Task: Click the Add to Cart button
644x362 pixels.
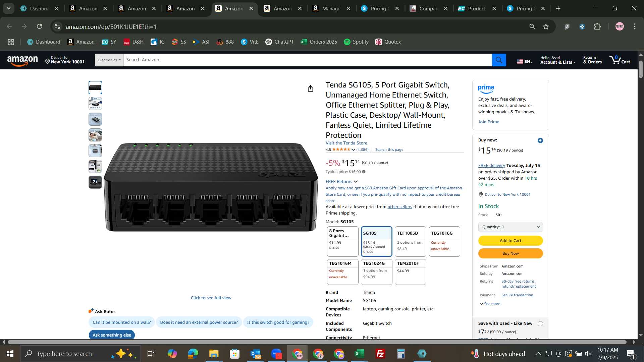Action: pyautogui.click(x=511, y=241)
